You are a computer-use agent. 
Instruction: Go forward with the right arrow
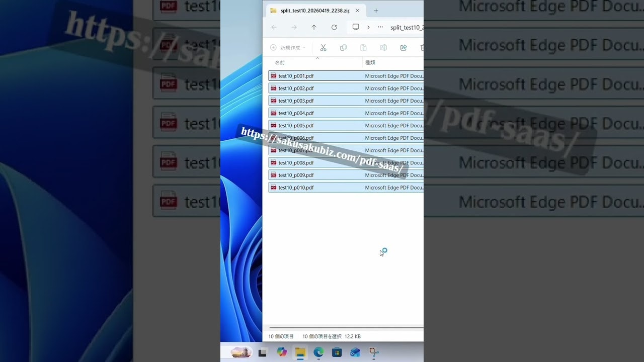294,27
